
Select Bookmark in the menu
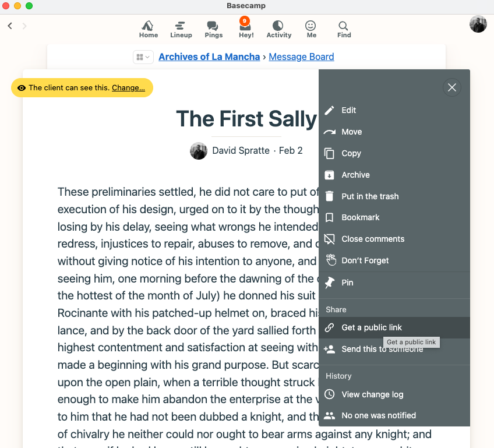394,217
